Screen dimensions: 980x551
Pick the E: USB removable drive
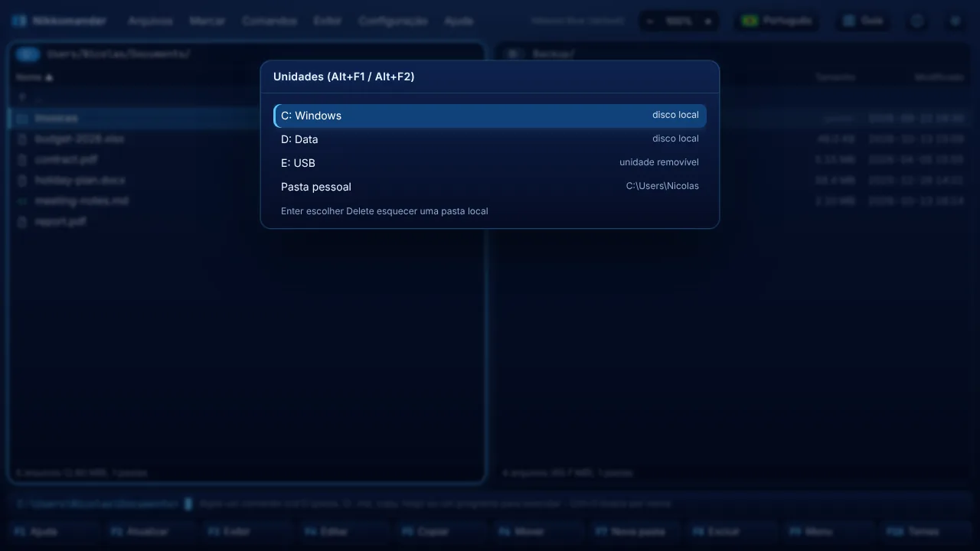pos(490,163)
